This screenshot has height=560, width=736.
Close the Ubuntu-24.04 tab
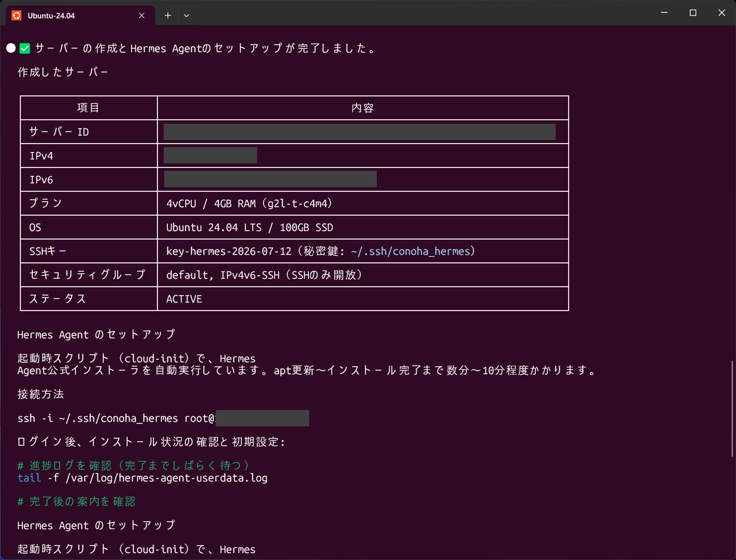(x=142, y=15)
